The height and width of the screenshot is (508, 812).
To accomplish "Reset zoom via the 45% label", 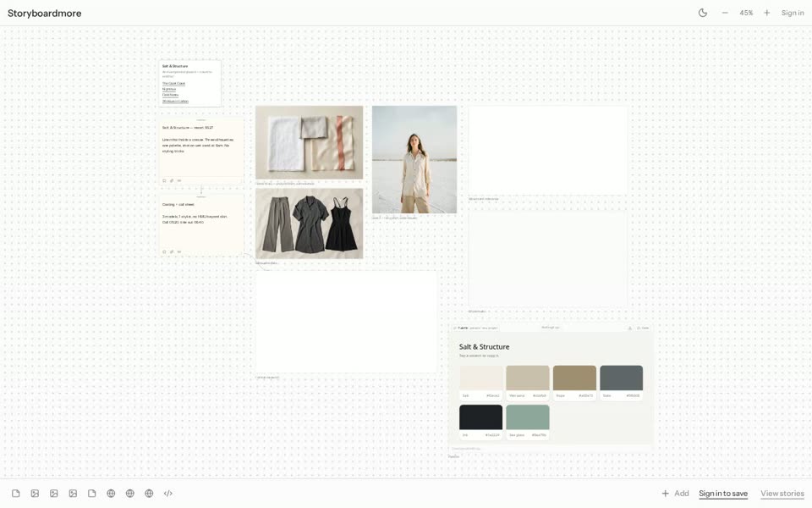I will click(746, 13).
